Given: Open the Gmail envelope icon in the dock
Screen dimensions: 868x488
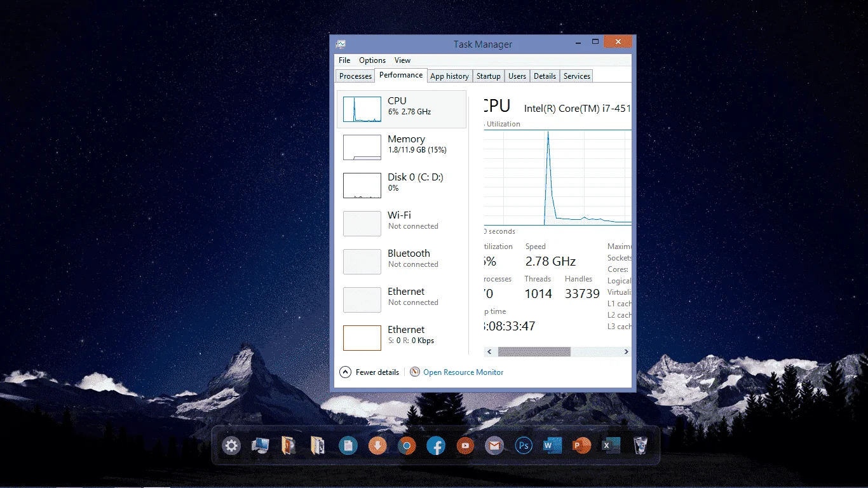Looking at the screenshot, I should point(494,445).
